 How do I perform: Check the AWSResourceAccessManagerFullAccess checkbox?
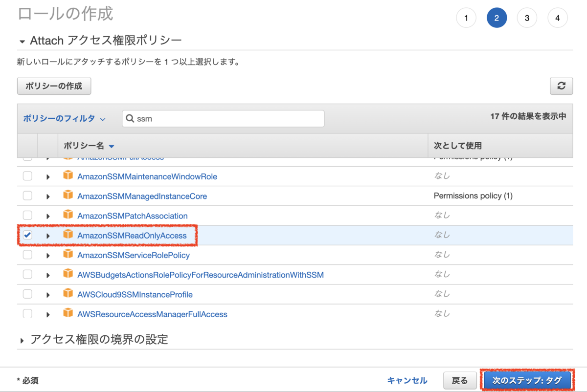click(x=27, y=313)
